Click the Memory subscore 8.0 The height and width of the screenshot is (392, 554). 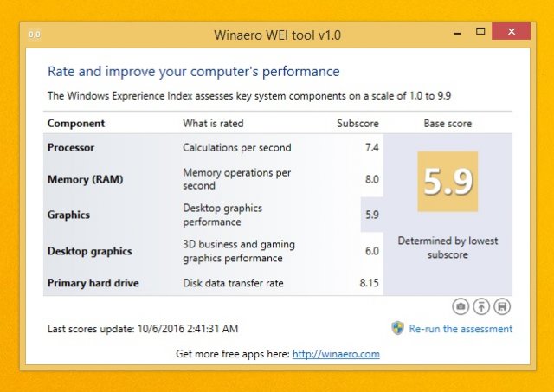tap(371, 179)
